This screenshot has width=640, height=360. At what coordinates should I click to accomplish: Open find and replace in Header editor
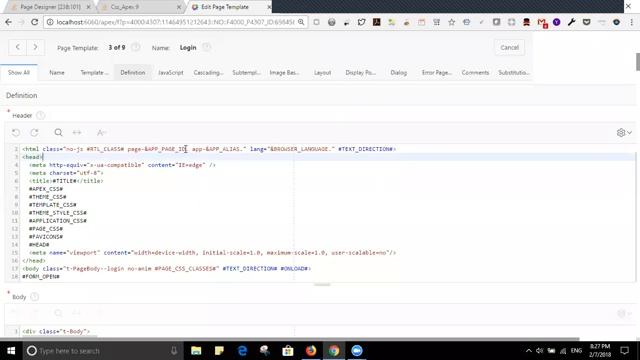click(77, 133)
